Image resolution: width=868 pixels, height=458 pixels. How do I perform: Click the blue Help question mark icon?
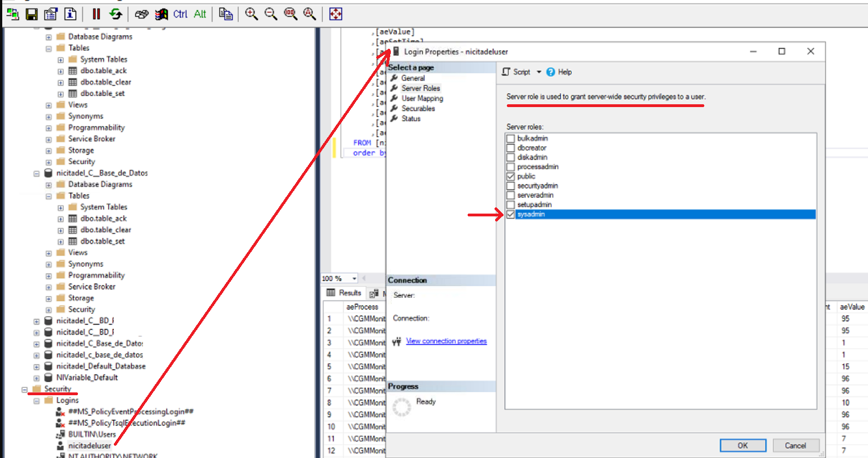click(x=551, y=72)
